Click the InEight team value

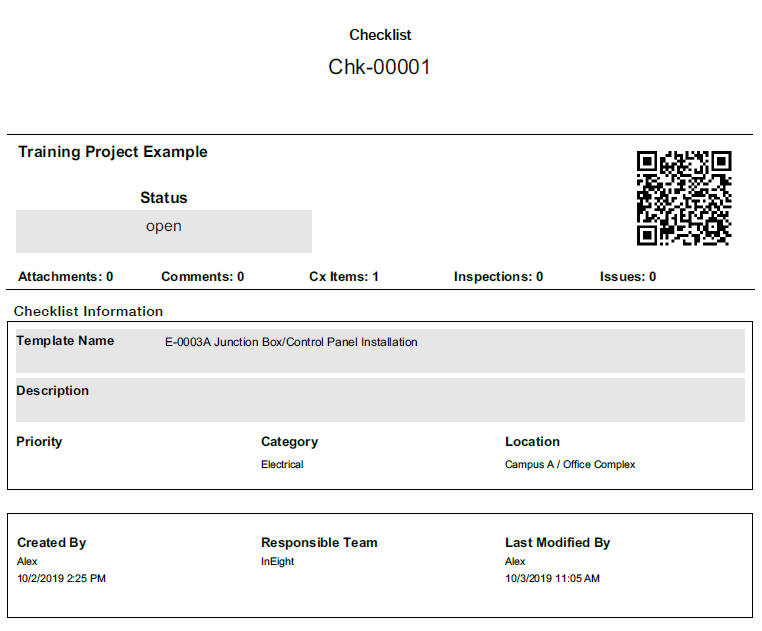277,561
